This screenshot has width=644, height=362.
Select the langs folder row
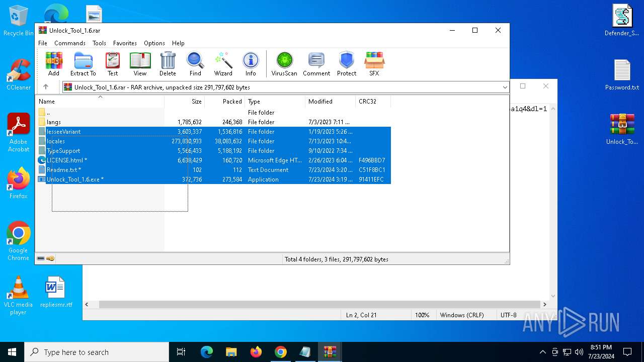pos(213,122)
